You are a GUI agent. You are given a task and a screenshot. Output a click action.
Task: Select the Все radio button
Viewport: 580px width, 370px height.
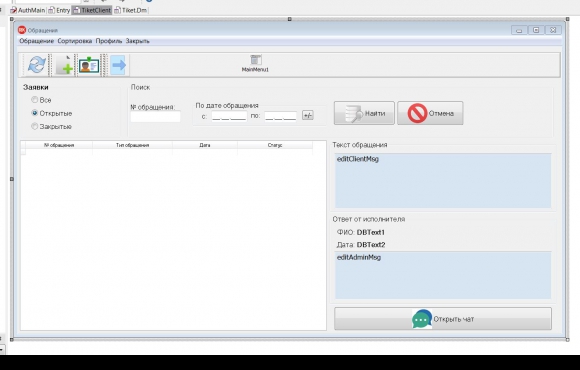point(35,100)
